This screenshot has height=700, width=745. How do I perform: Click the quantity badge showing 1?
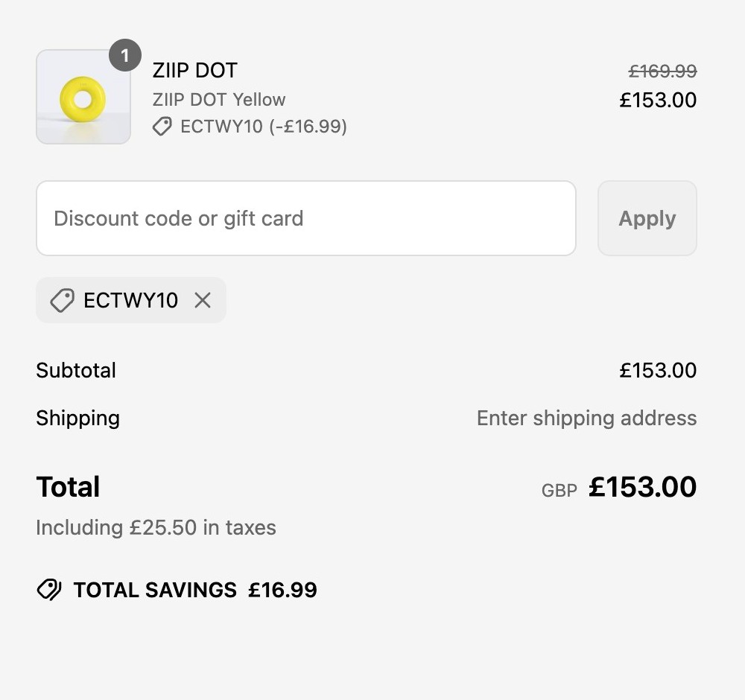point(125,56)
